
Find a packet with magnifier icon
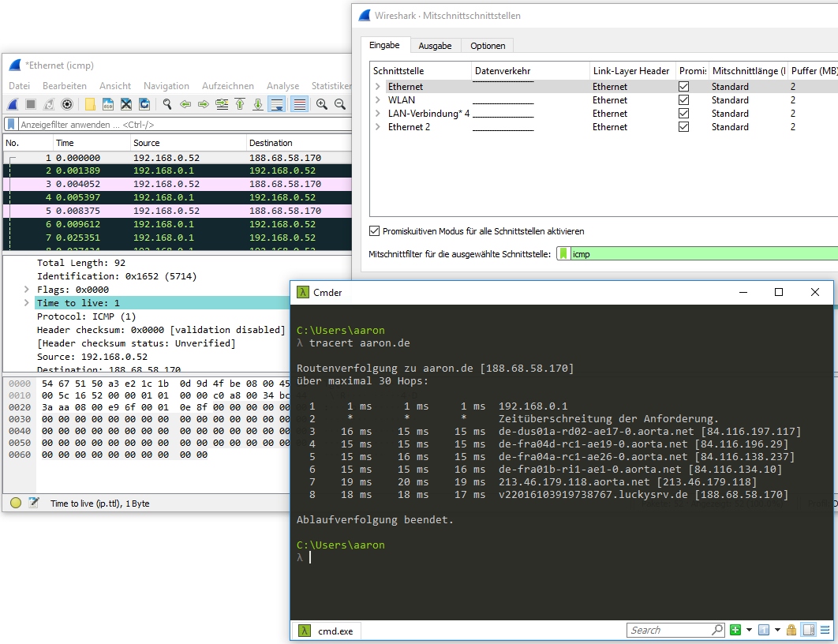tap(167, 104)
